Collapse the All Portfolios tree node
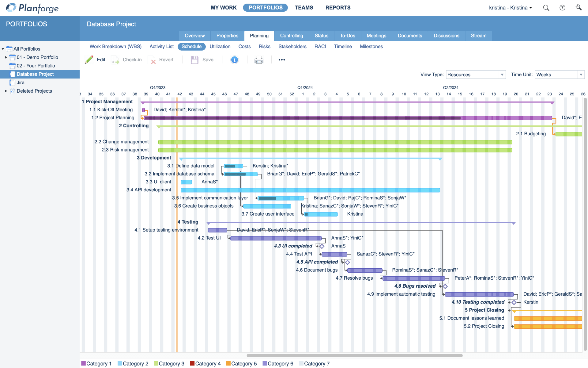This screenshot has height=368, width=588. click(x=3, y=49)
